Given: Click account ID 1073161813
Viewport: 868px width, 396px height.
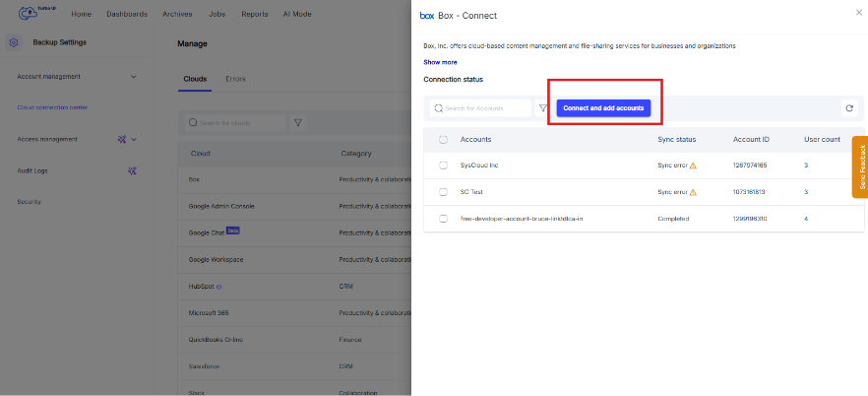Looking at the screenshot, I should (750, 192).
